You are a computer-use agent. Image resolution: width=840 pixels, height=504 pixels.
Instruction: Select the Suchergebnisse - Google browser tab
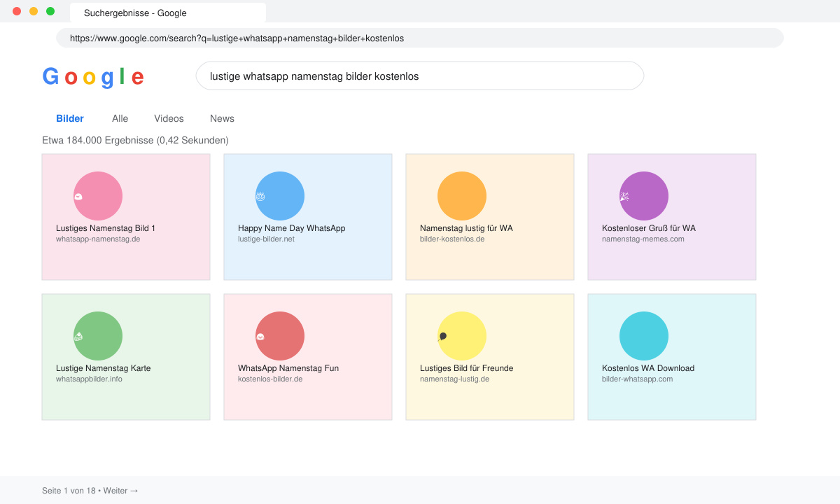coord(168,13)
